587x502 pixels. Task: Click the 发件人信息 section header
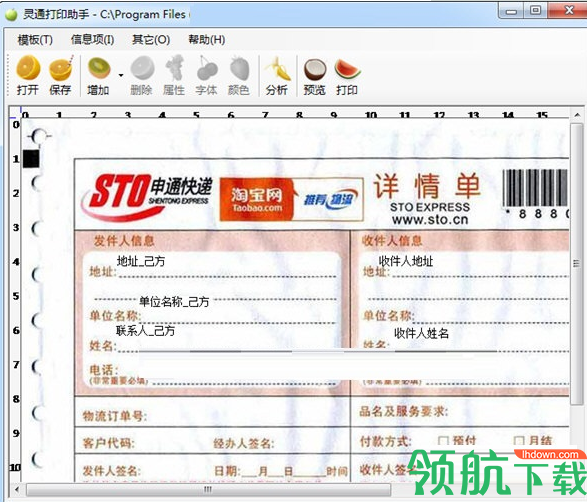[124, 241]
